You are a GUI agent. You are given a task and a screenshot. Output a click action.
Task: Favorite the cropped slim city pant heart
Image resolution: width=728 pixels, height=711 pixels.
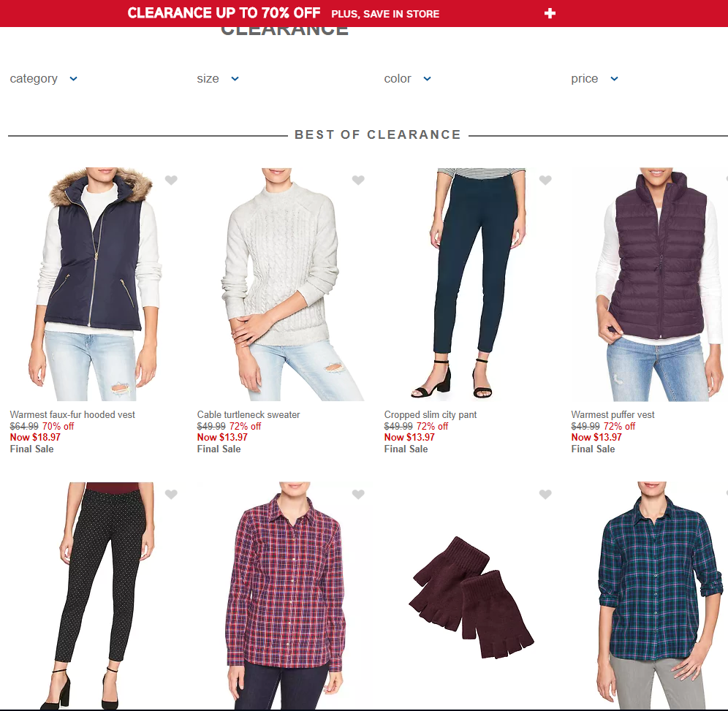pos(545,180)
